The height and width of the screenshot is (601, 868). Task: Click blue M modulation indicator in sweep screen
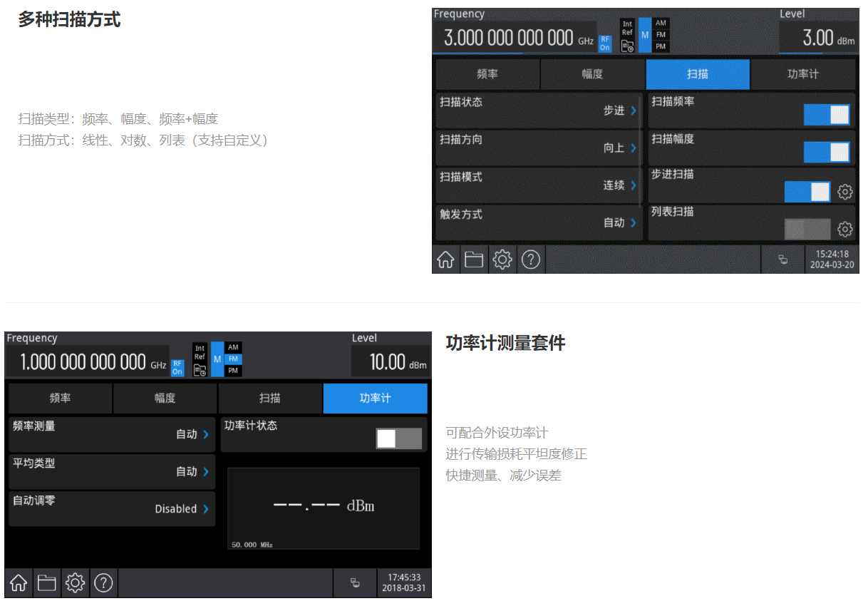click(645, 35)
